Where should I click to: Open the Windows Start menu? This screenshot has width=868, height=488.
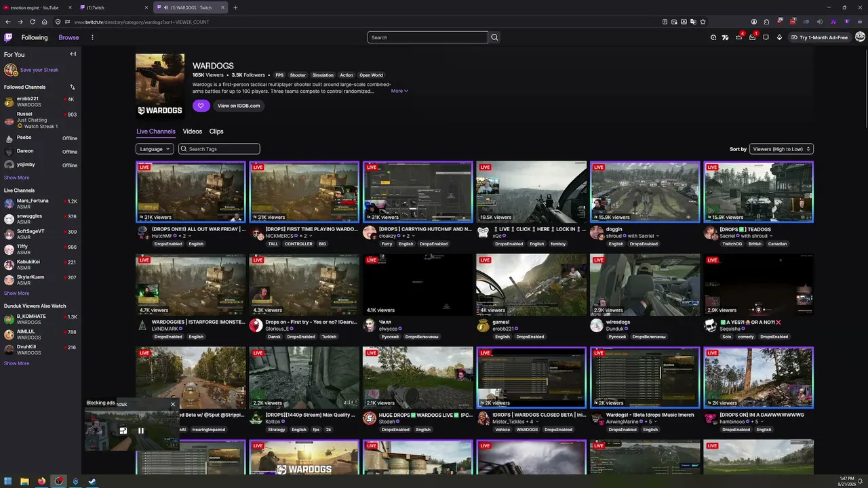pos(7,482)
